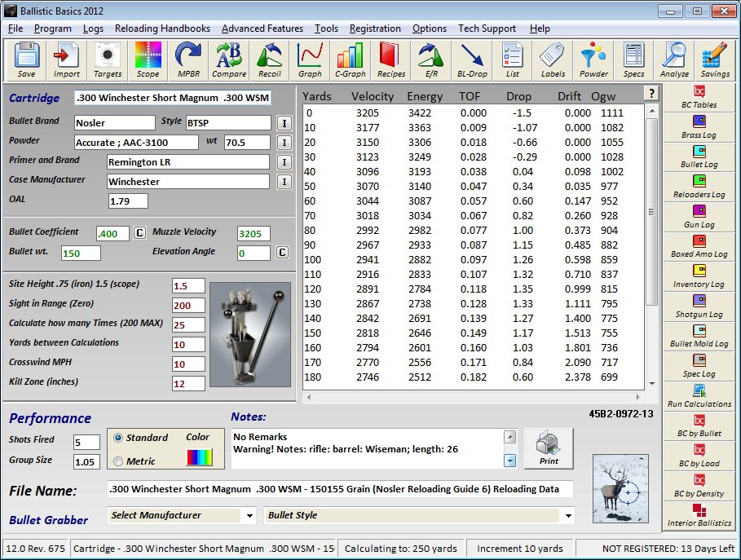Click the I button beside Bullet Style

point(284,123)
